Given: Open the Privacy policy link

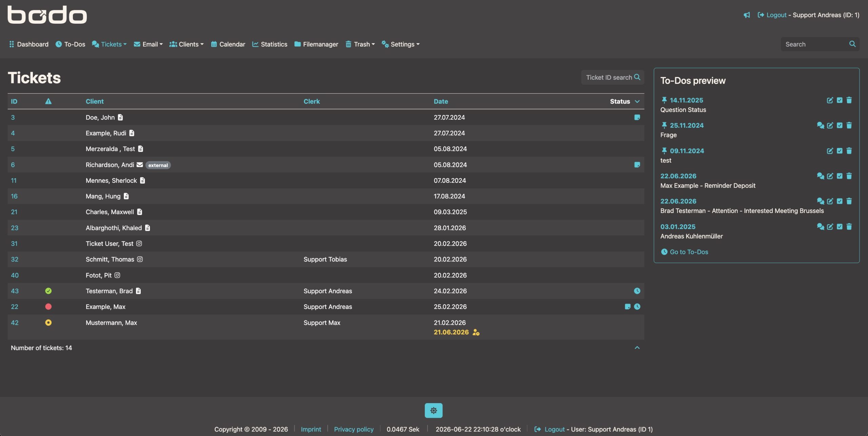Looking at the screenshot, I should pyautogui.click(x=354, y=429).
